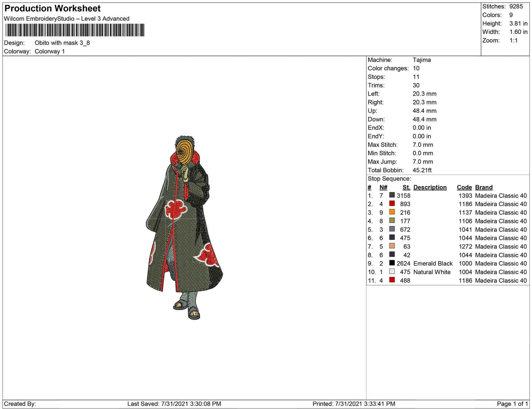
Task: Click thread code 1393
Action: [465, 196]
